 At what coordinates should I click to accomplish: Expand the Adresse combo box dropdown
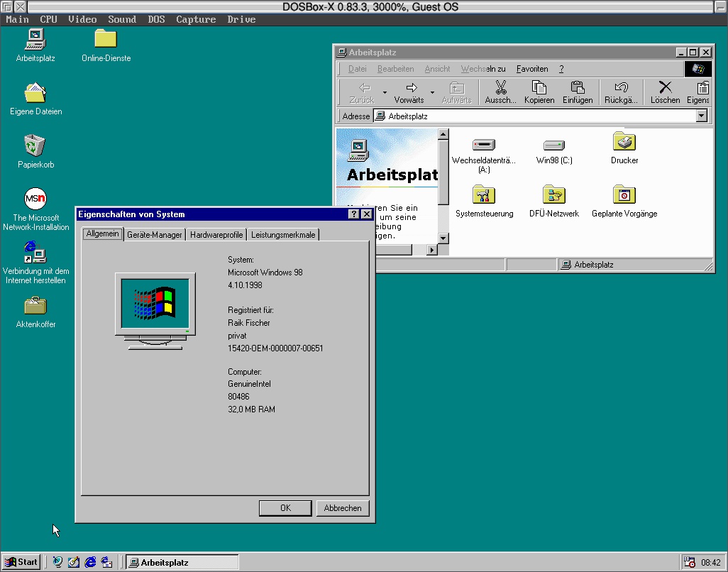click(x=702, y=116)
